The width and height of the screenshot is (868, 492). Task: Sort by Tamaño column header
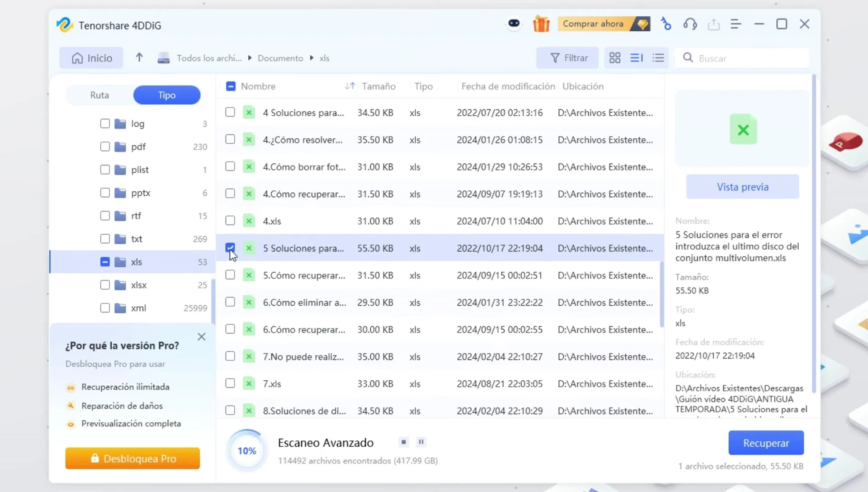click(378, 86)
